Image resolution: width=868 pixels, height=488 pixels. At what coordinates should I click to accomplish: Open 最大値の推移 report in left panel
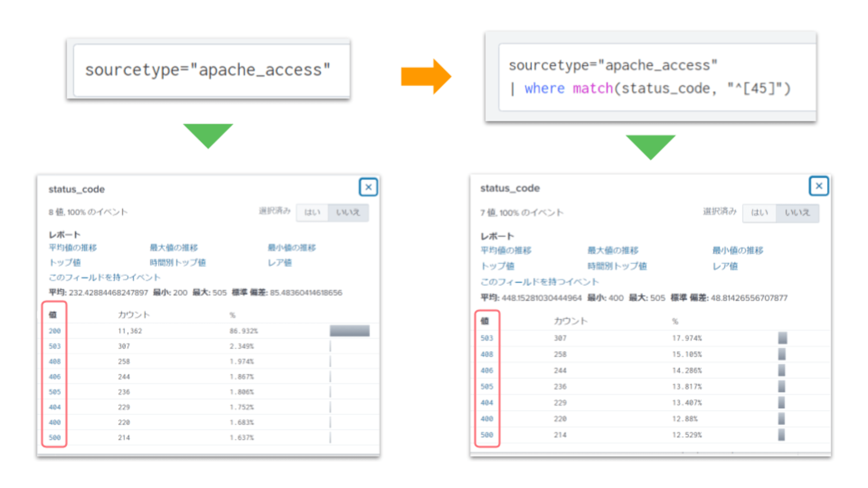tap(174, 248)
